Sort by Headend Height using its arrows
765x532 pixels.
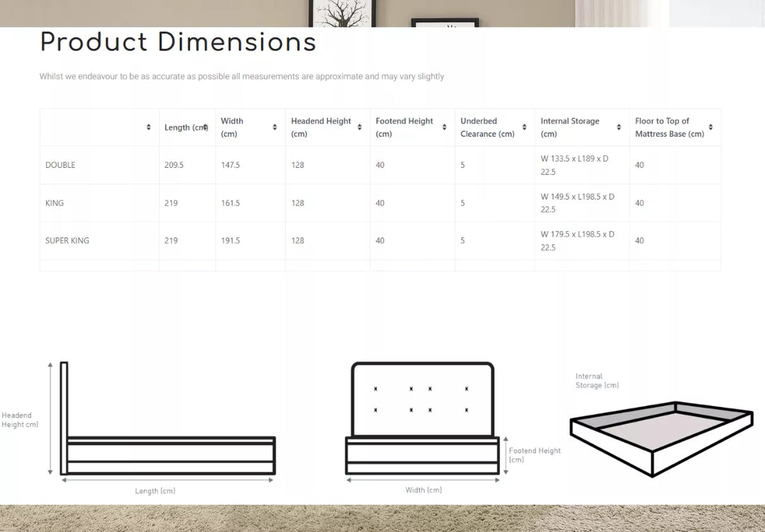359,128
